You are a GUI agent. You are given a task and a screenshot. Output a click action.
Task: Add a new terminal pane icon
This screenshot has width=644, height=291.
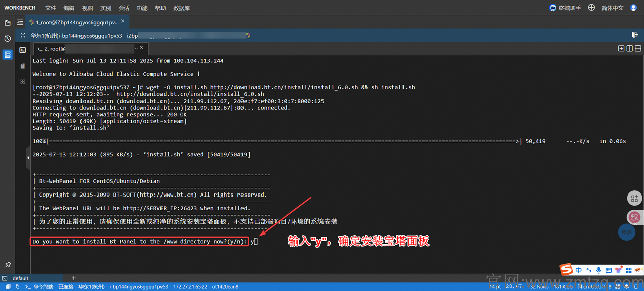coord(621,48)
